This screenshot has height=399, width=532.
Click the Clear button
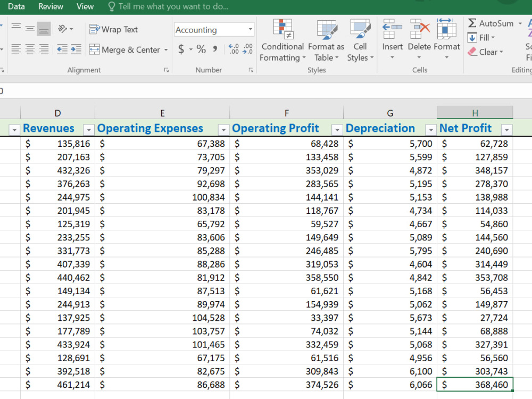coord(485,52)
